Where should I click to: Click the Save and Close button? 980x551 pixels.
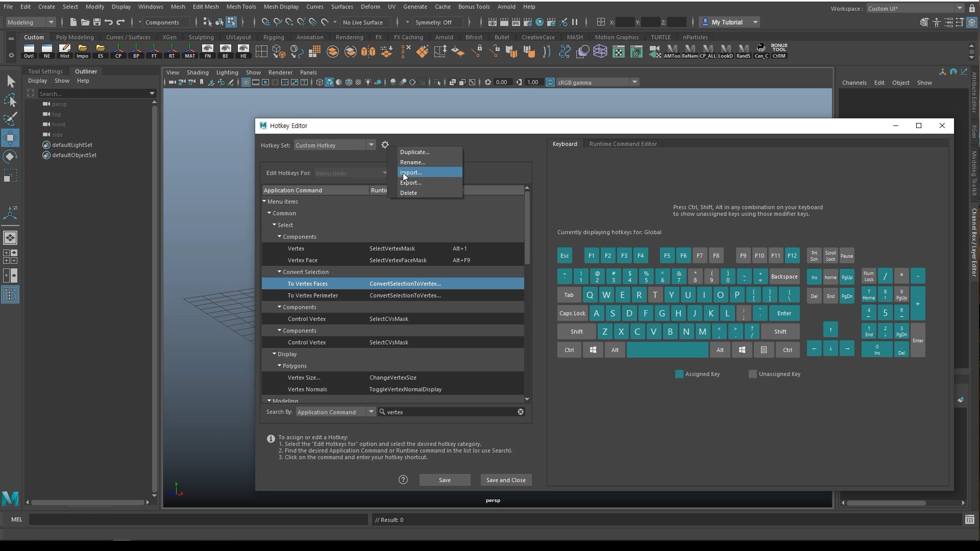pyautogui.click(x=506, y=480)
